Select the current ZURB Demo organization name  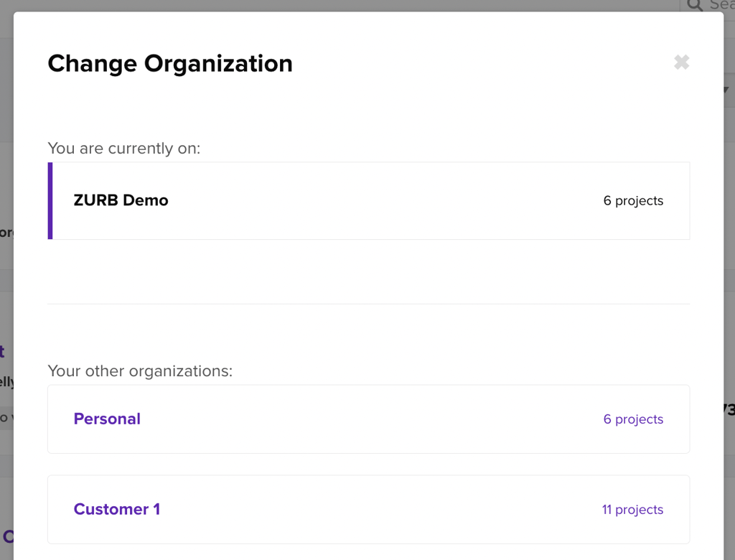(x=121, y=201)
